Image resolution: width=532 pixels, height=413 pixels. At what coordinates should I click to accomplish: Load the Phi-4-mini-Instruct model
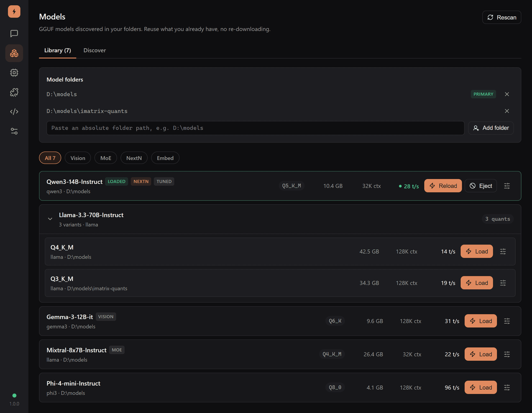481,387
